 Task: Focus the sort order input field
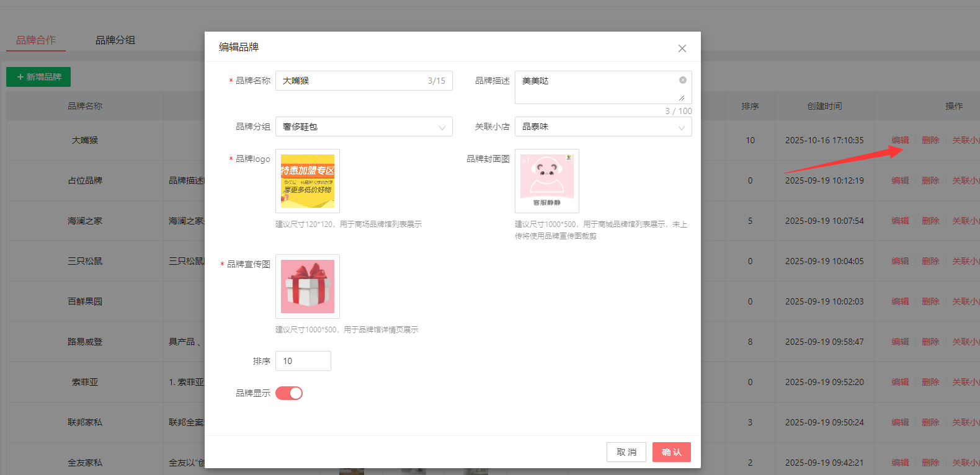(303, 361)
